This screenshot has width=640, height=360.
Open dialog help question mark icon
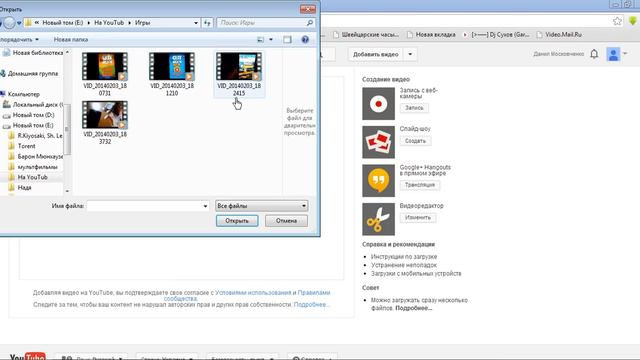coord(305,40)
